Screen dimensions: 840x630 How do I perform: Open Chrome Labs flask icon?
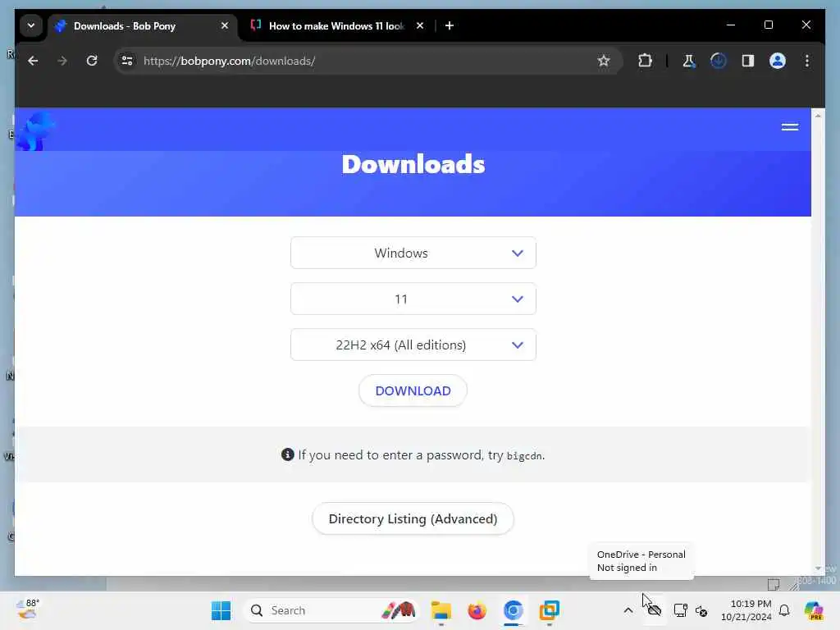[689, 61]
